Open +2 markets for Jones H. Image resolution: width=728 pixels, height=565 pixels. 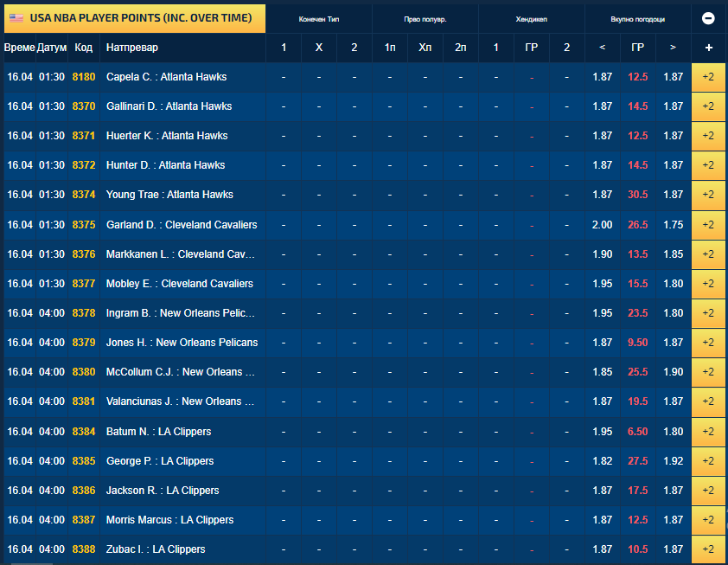click(x=708, y=343)
